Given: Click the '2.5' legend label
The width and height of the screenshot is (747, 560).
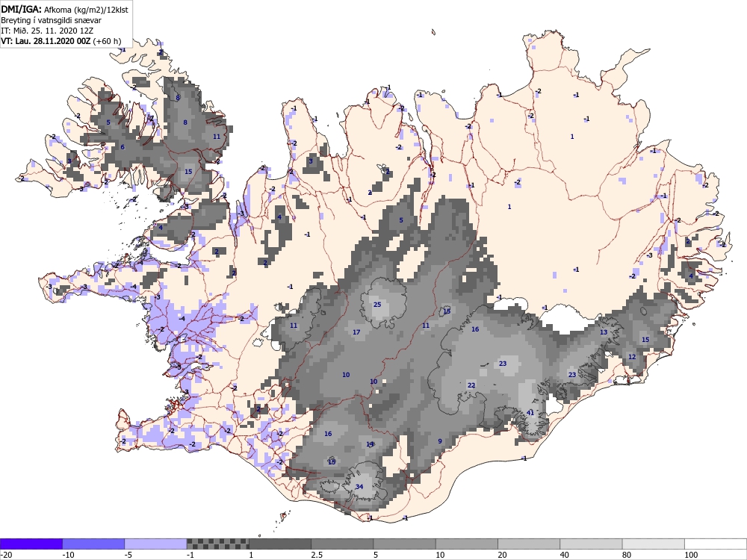Looking at the screenshot, I should [316, 555].
